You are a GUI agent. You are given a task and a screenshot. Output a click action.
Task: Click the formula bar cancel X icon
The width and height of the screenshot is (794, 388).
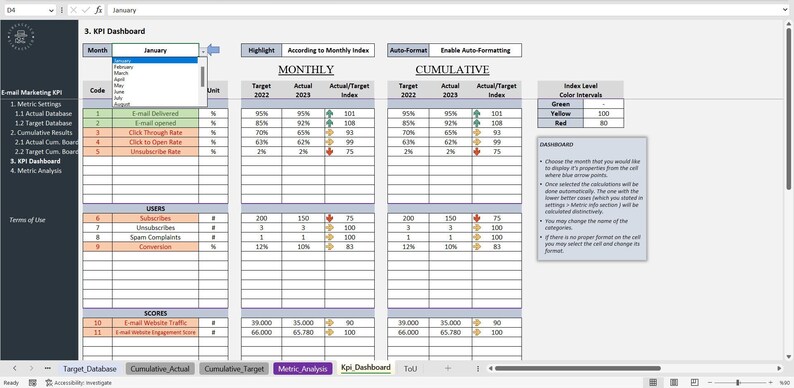click(73, 10)
